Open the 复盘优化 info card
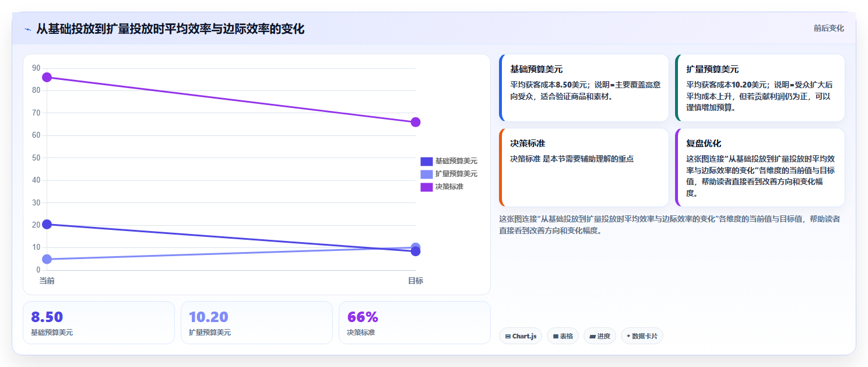The image size is (868, 367). tap(760, 167)
